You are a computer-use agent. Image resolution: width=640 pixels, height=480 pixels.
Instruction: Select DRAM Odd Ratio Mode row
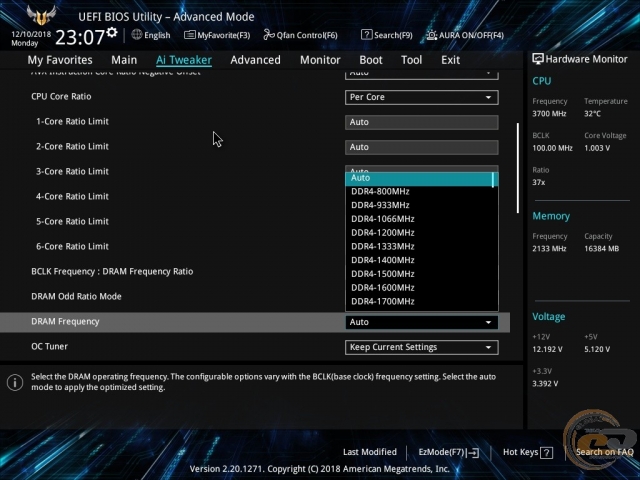tap(76, 296)
